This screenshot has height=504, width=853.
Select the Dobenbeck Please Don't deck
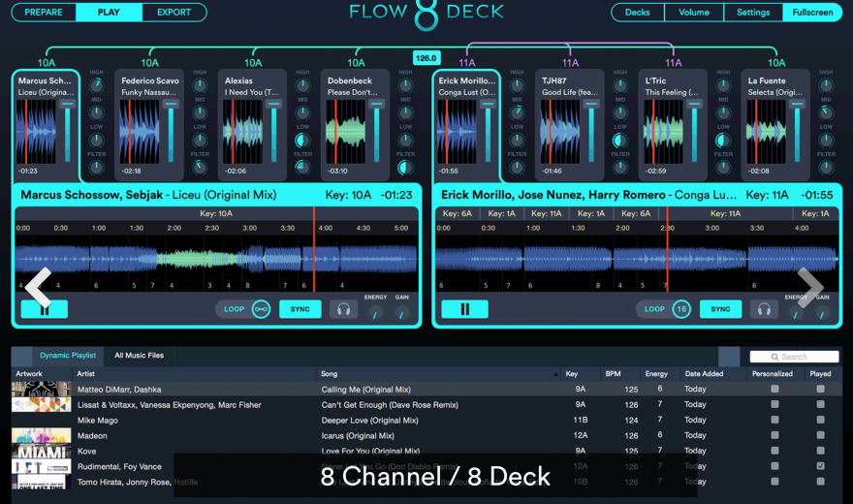(355, 125)
